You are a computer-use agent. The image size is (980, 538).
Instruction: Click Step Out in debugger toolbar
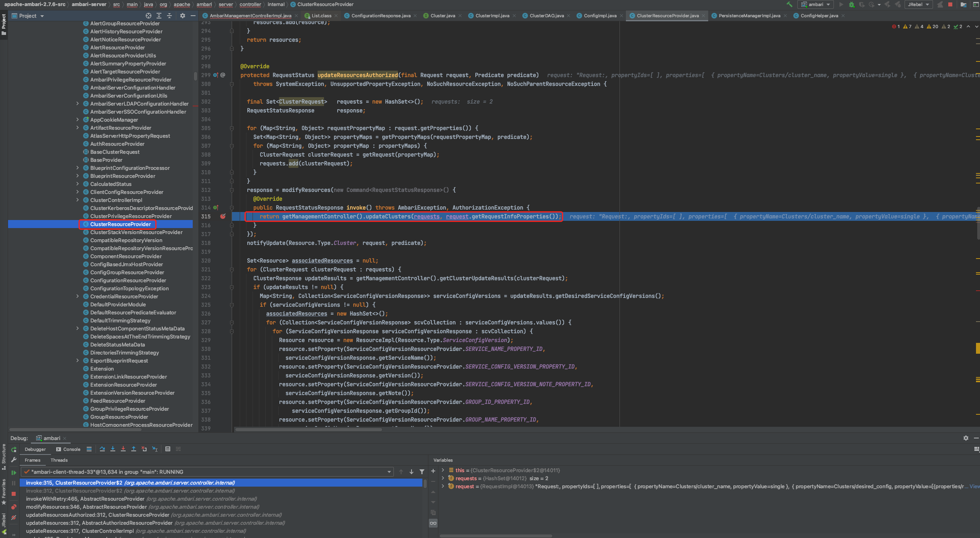pyautogui.click(x=134, y=449)
